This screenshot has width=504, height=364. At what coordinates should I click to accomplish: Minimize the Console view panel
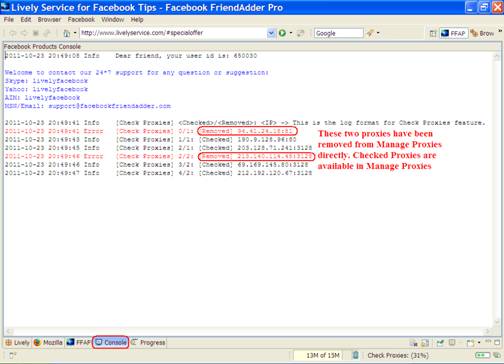tap(488, 342)
